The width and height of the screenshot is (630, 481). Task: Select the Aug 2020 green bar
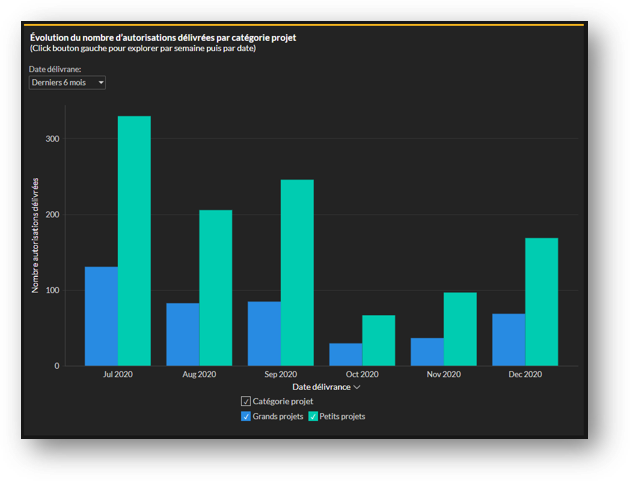pyautogui.click(x=216, y=288)
